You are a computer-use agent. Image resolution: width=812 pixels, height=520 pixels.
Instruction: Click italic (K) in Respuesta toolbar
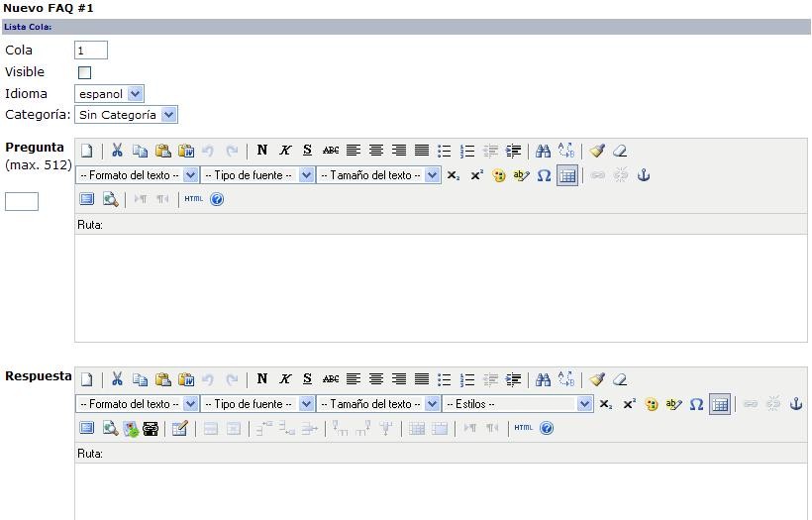[284, 379]
